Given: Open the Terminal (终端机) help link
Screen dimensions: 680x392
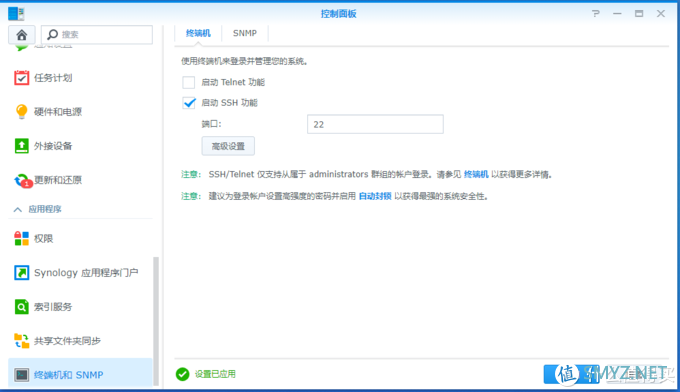Looking at the screenshot, I should coord(476,174).
